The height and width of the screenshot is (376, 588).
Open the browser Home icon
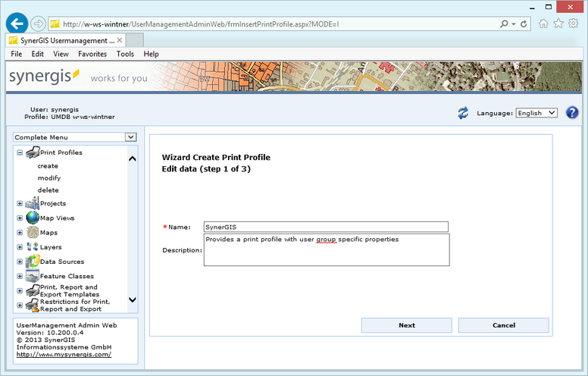point(543,23)
